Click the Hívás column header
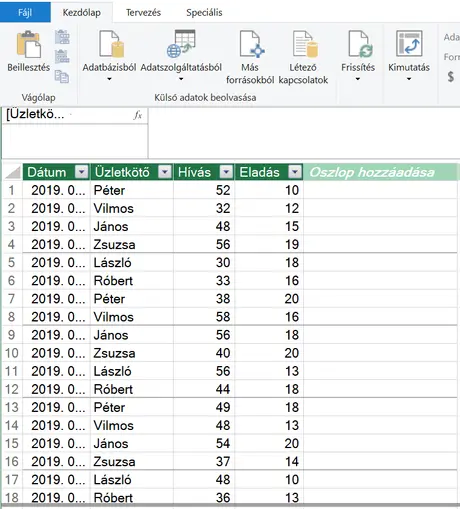This screenshot has height=509, width=460. (204, 172)
